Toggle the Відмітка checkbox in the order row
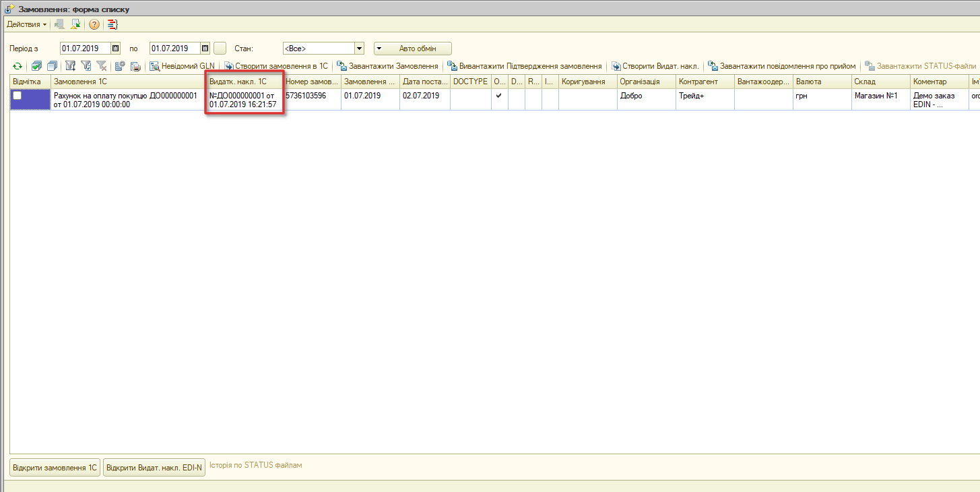Viewport: 980px width, 492px height. [x=18, y=96]
